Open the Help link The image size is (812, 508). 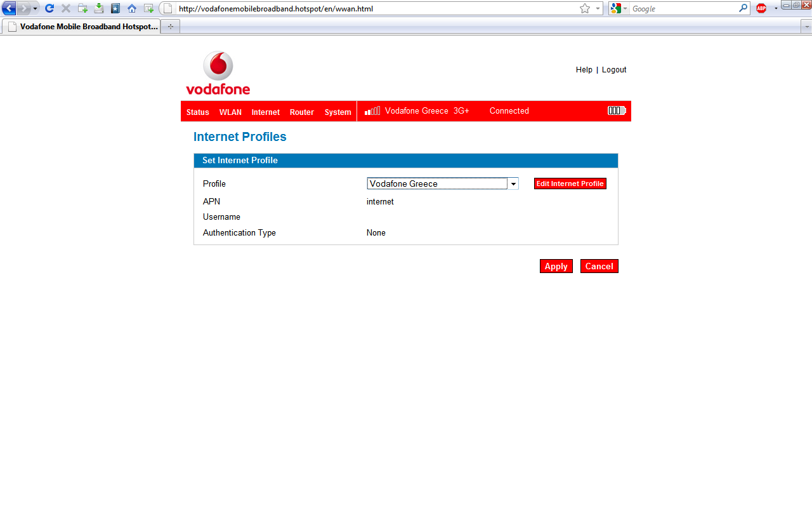(584, 70)
